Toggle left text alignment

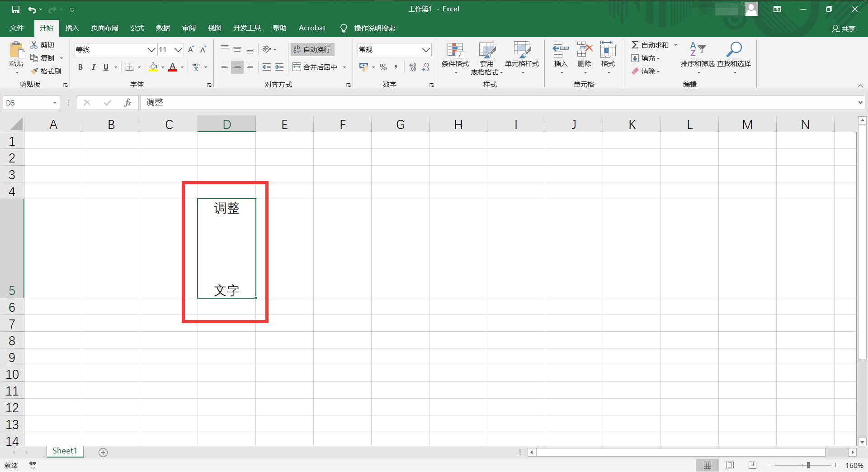point(224,67)
